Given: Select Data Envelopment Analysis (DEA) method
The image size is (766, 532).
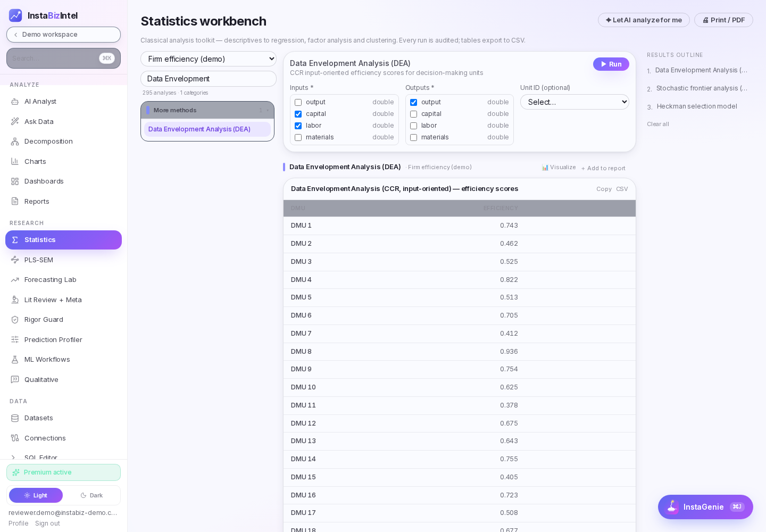Looking at the screenshot, I should click(x=207, y=129).
